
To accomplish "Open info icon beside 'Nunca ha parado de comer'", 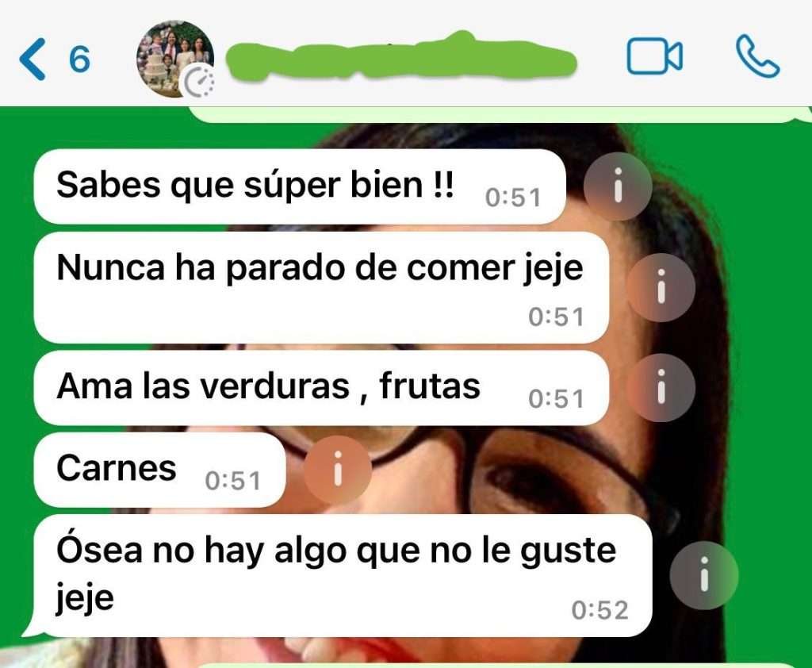I will click(661, 288).
